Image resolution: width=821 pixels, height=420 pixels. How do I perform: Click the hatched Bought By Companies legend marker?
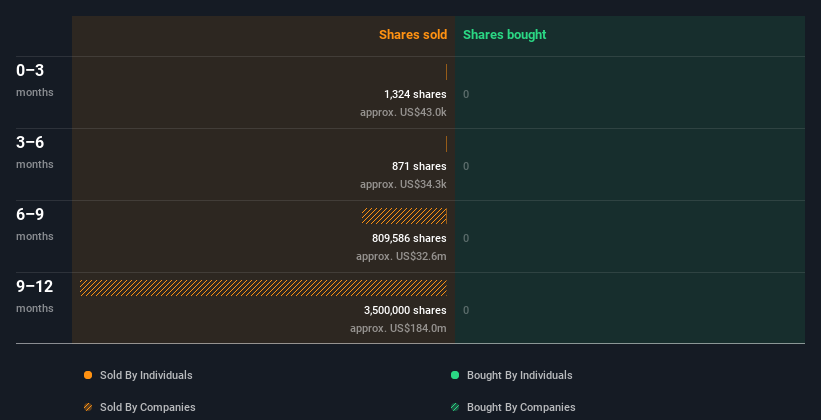point(455,407)
